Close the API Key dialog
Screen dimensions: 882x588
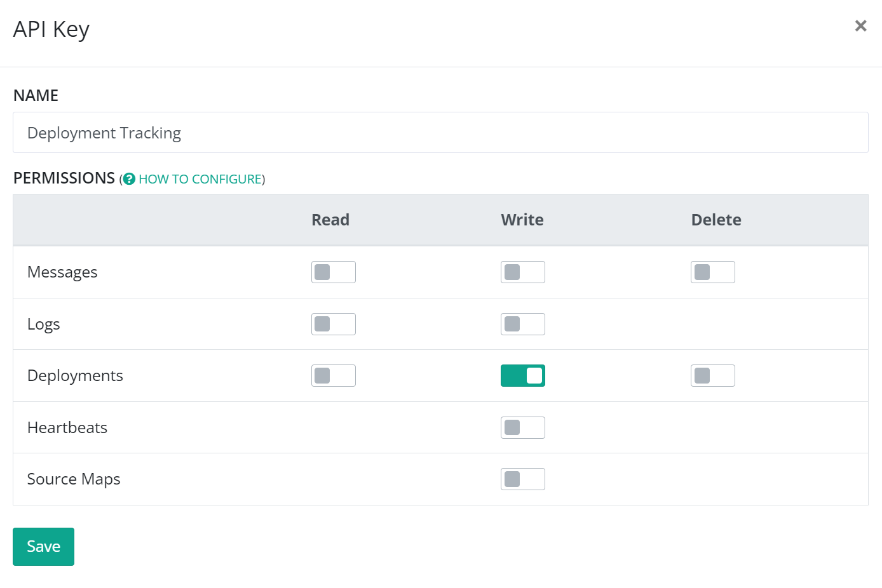860,26
